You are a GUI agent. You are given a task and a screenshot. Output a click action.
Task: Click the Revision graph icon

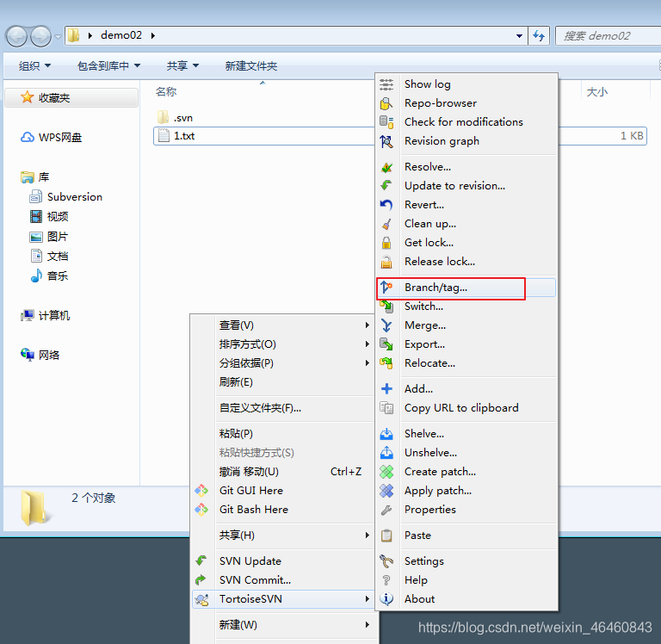[386, 141]
